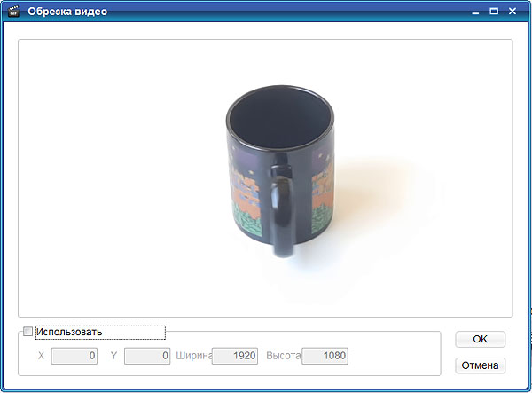Click the Высота field showing 1080
This screenshot has width=532, height=393.
tap(325, 356)
